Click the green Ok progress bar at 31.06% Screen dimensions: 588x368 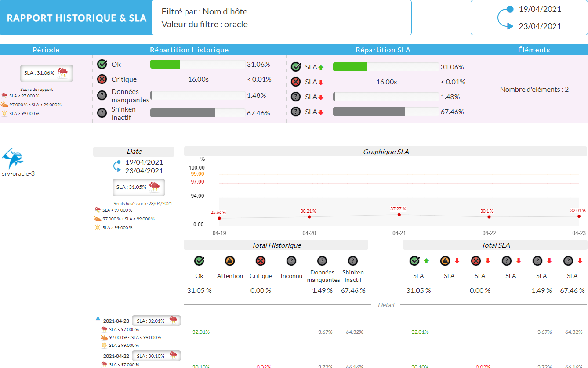[x=165, y=64]
